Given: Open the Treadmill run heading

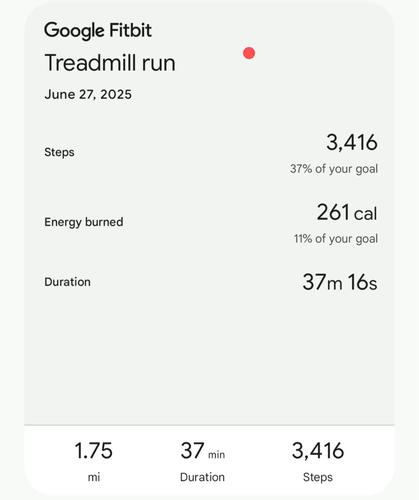Looking at the screenshot, I should click(x=110, y=63).
